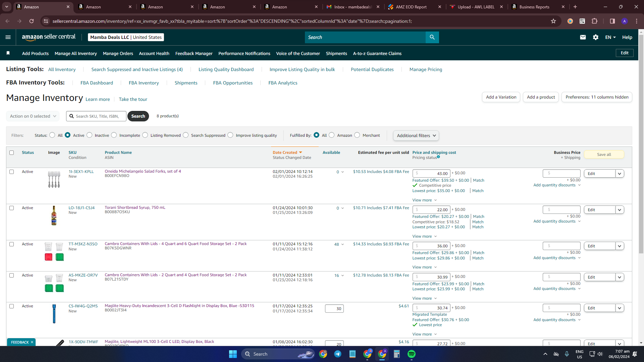
Task: Click the pricing status info icon
Action: tap(438, 157)
